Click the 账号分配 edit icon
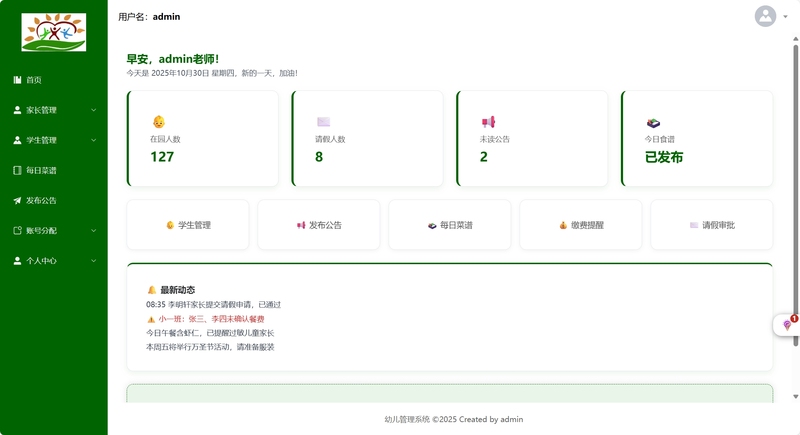800x435 pixels. click(x=17, y=231)
